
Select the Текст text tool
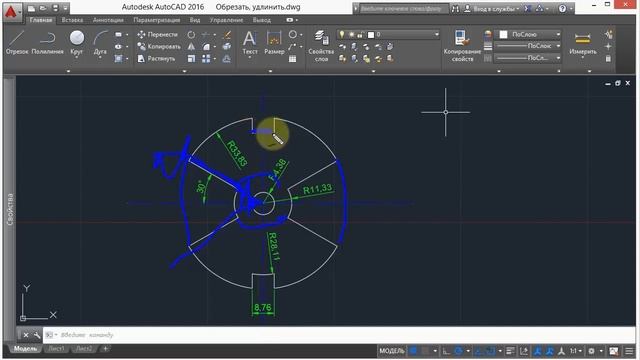point(250,42)
